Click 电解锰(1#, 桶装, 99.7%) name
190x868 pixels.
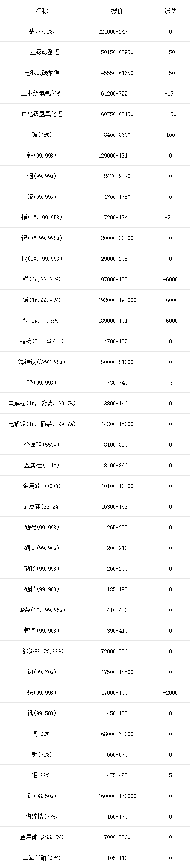point(42,424)
